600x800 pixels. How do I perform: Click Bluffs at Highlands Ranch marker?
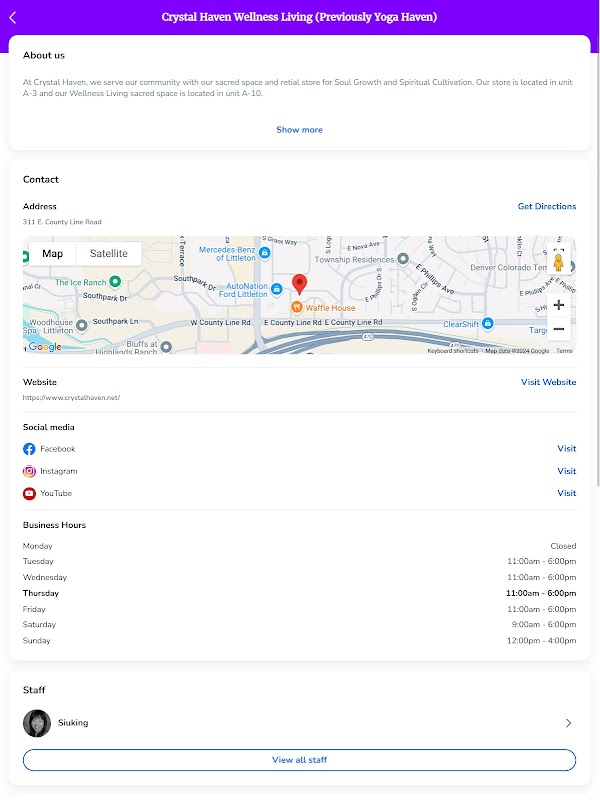coord(166,347)
